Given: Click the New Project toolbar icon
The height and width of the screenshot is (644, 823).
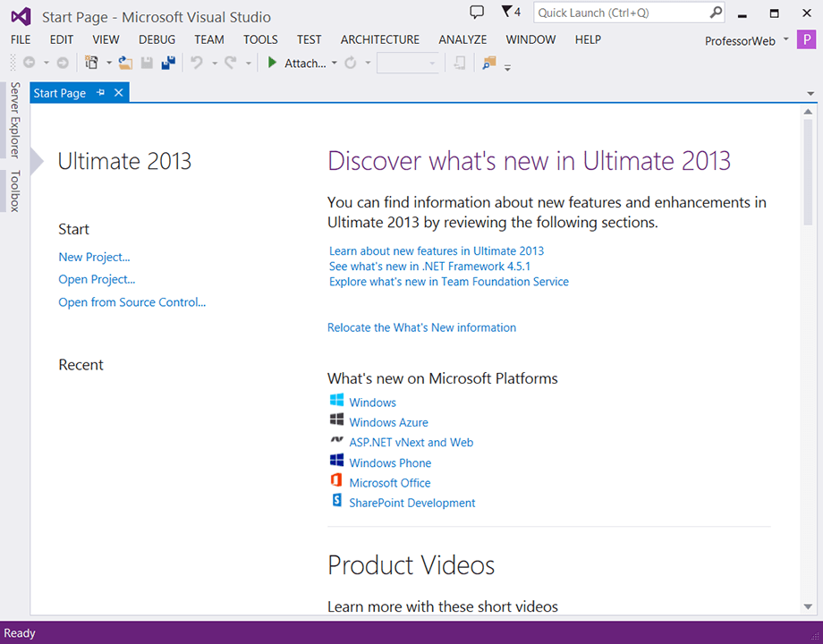Looking at the screenshot, I should coord(92,63).
